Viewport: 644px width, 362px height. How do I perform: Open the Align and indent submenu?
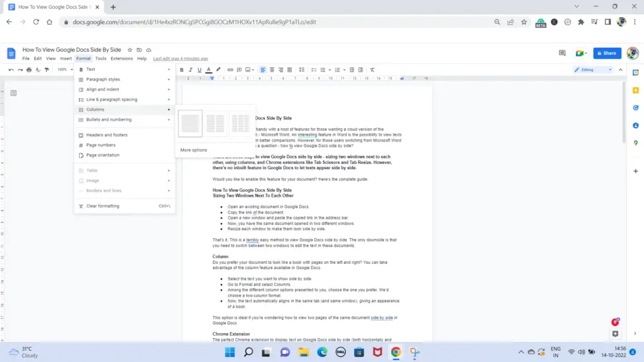(x=125, y=89)
